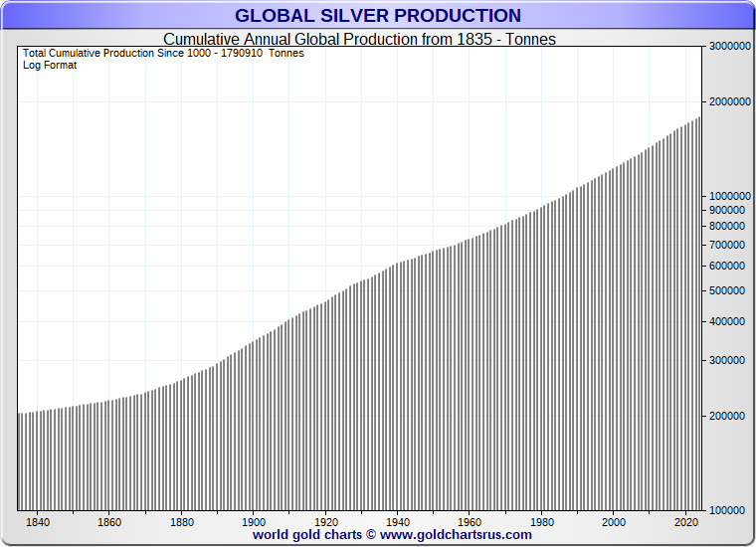Viewport: 756px width, 547px height.
Task: Click the 3000000 y-axis label
Action: point(731,47)
